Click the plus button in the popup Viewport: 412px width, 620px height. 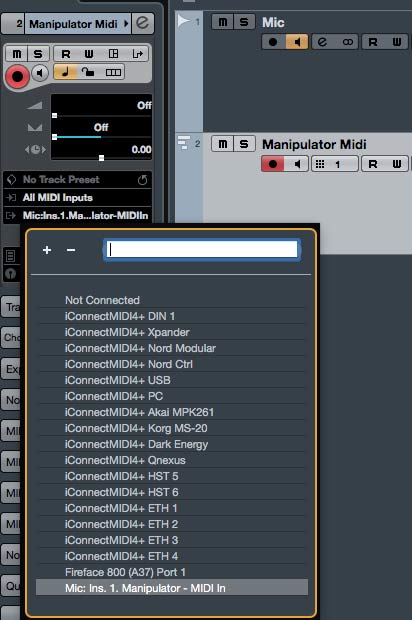tap(47, 250)
